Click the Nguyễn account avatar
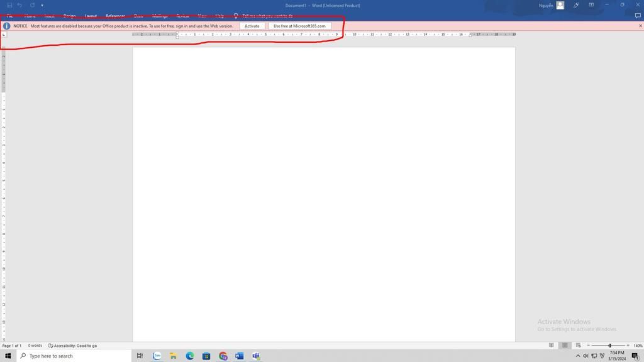The height and width of the screenshot is (362, 644). [560, 5]
